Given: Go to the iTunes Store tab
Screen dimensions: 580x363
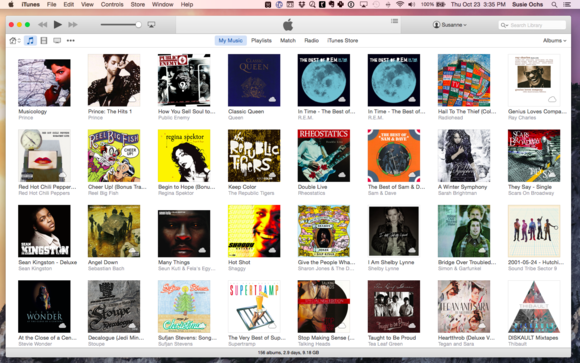Looking at the screenshot, I should 343,40.
